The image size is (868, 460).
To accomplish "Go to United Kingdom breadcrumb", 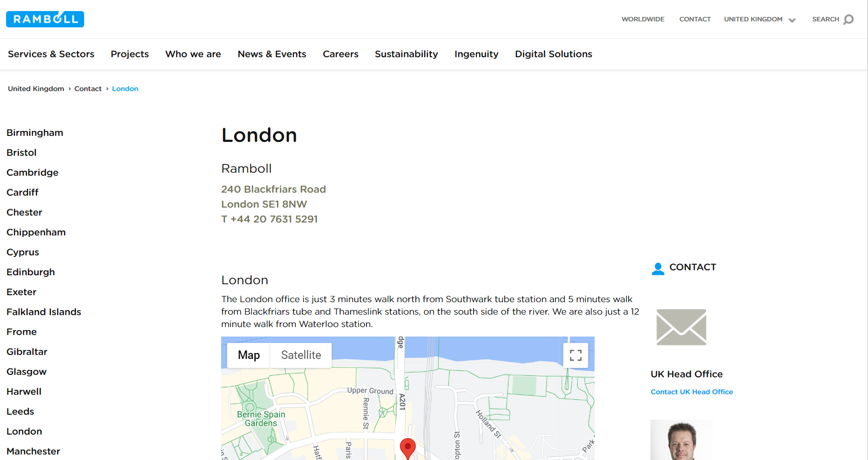I will (36, 89).
